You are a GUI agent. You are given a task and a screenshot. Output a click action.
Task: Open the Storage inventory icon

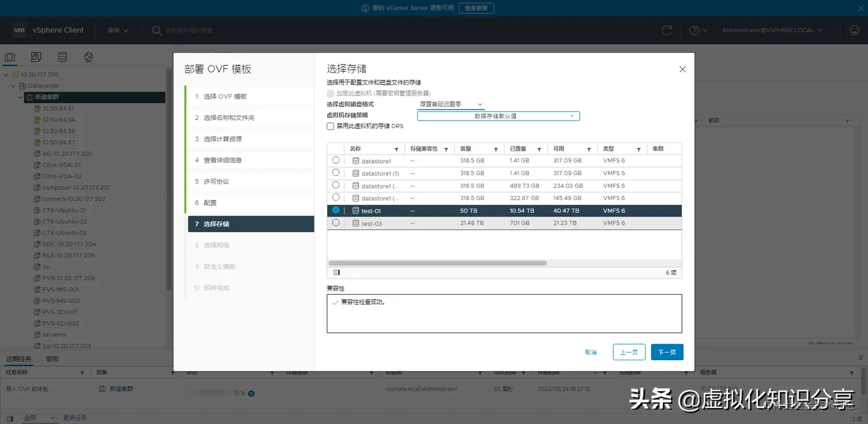(62, 56)
